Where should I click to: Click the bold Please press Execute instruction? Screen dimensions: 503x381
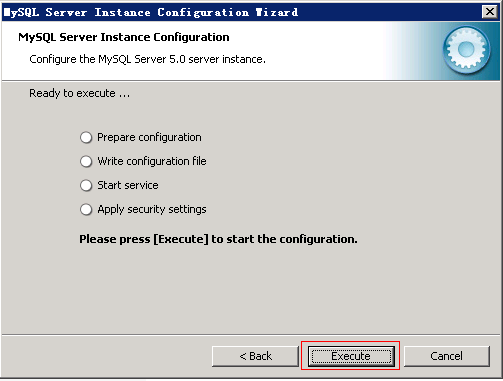218,239
